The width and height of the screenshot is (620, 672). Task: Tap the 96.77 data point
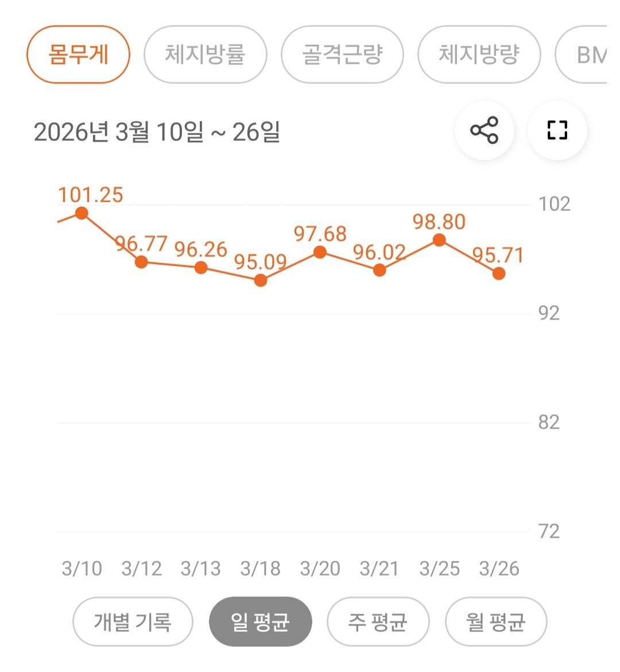[141, 262]
